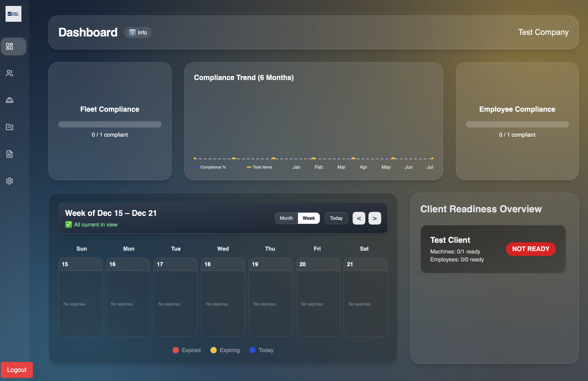Go to previous week with the arrow
This screenshot has width=588, height=381.
[x=359, y=218]
